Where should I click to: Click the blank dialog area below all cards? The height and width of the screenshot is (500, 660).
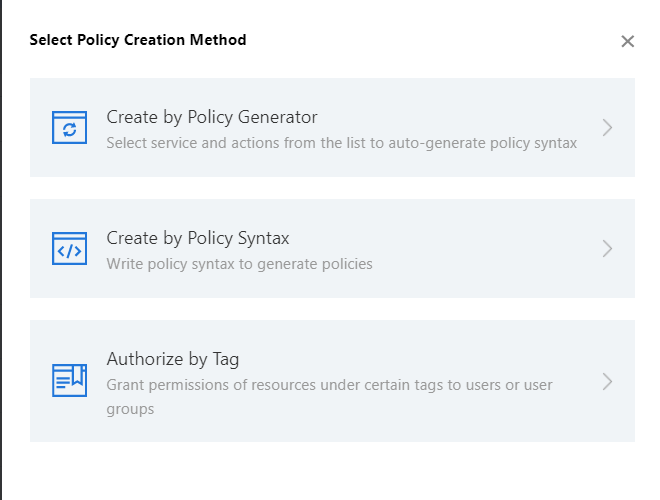click(330, 470)
